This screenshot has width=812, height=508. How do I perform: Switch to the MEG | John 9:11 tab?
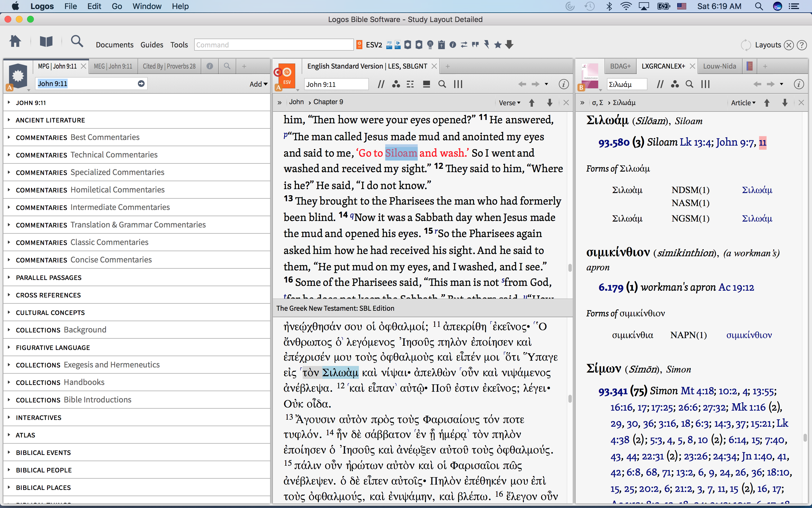[x=113, y=66]
